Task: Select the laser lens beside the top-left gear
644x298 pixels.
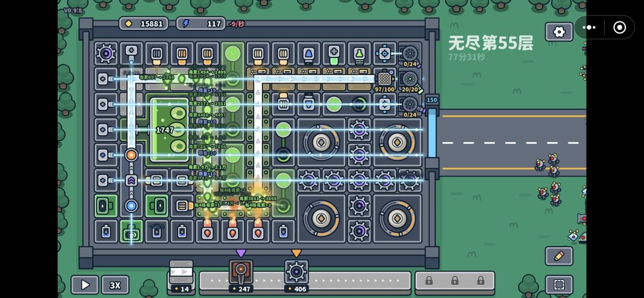Action: (x=131, y=54)
